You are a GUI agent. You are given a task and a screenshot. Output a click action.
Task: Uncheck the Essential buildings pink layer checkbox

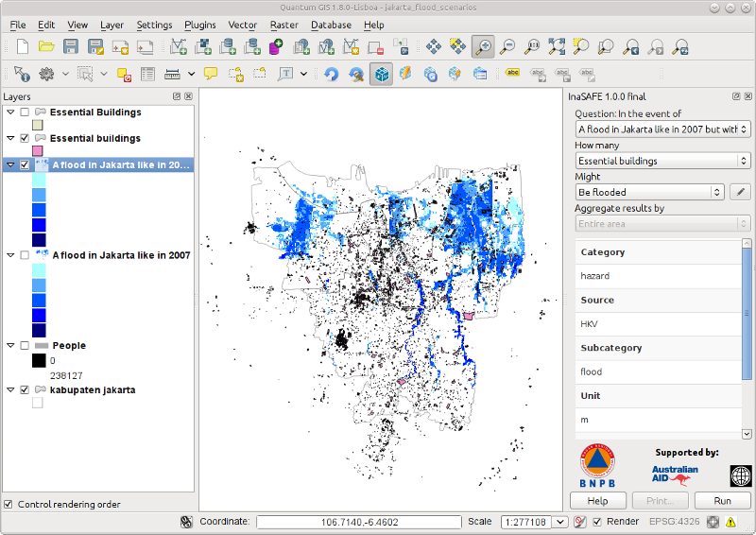point(25,138)
